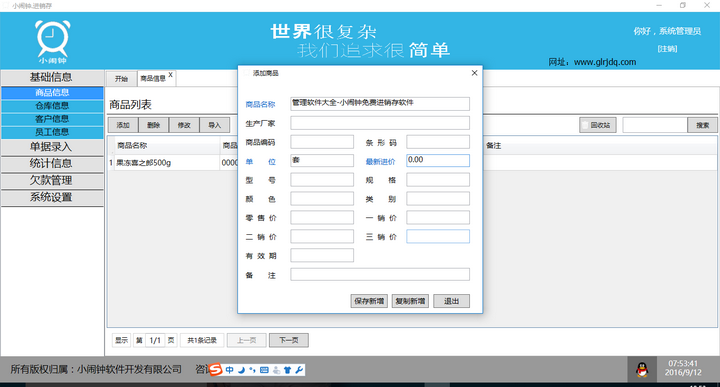The image size is (720, 387).
Task: Click the 类别 input field
Action: tap(438, 199)
